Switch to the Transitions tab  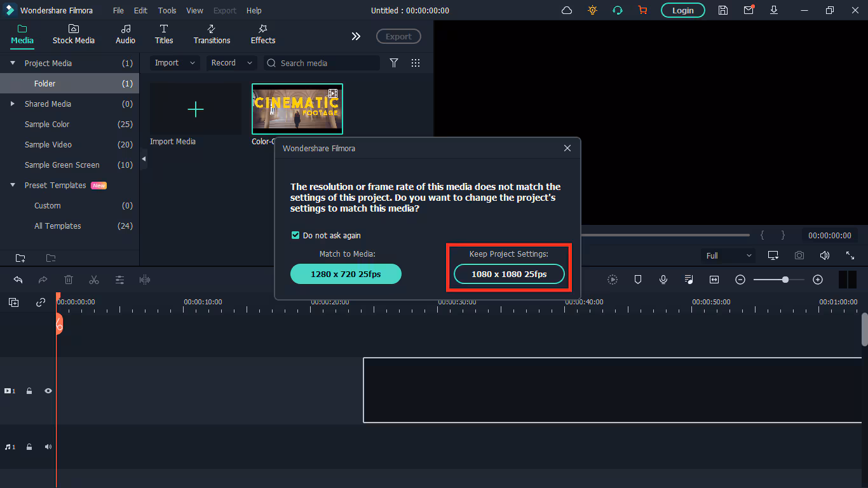pos(212,34)
